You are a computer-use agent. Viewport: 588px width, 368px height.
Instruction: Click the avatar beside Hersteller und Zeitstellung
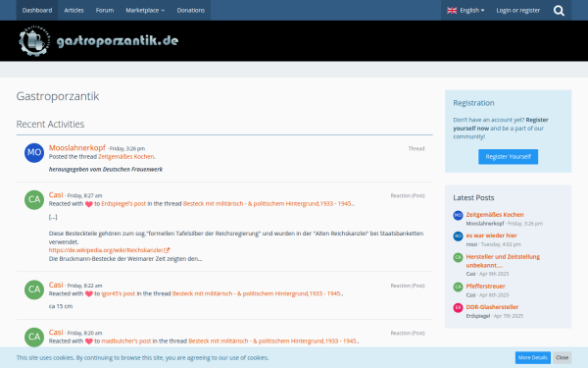click(458, 257)
